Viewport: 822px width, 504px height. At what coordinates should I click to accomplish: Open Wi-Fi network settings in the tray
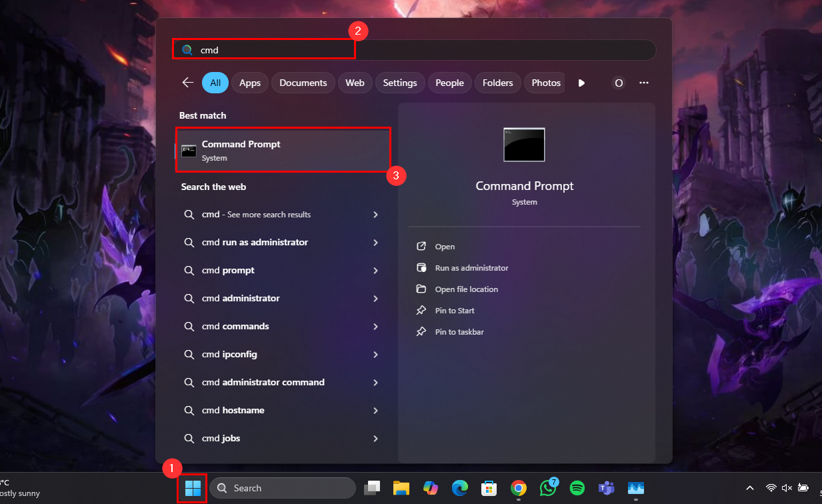(x=771, y=488)
